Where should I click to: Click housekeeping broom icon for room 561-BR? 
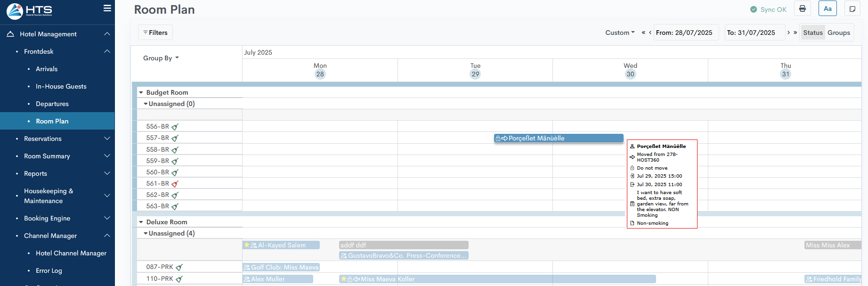[x=175, y=184]
